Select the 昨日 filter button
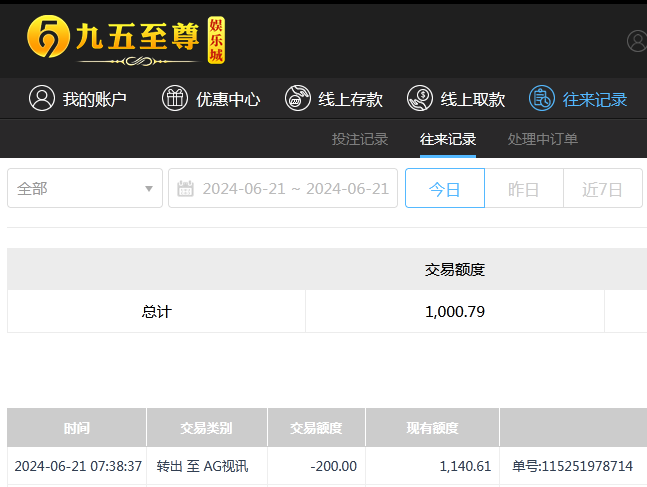The width and height of the screenshot is (647, 487). [x=524, y=188]
